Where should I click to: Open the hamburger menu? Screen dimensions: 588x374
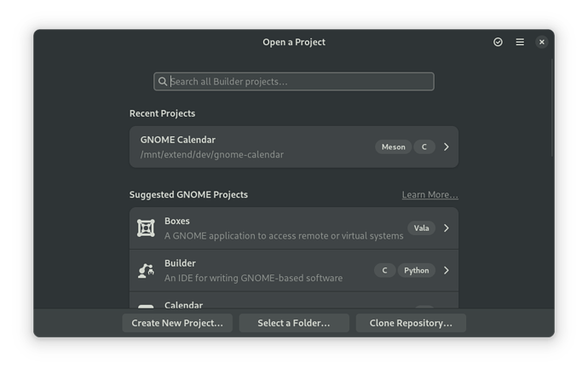[x=520, y=42]
